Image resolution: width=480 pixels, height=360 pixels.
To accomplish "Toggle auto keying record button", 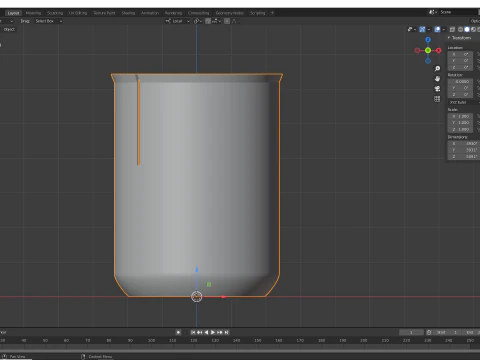I will tap(178, 332).
